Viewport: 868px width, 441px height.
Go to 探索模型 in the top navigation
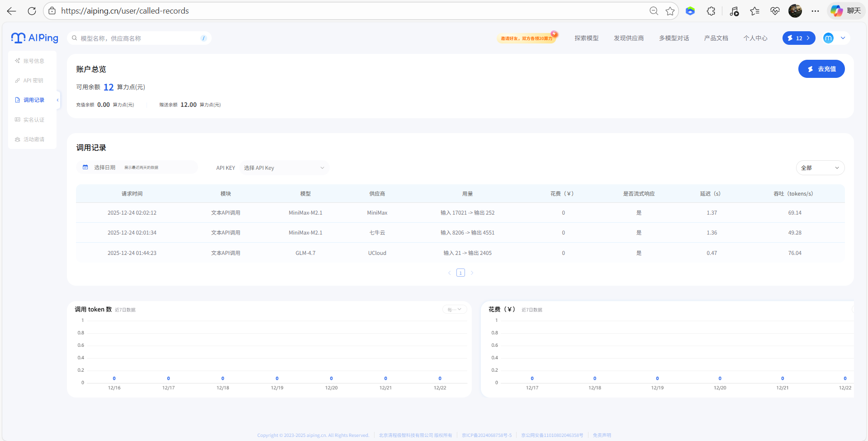(587, 38)
